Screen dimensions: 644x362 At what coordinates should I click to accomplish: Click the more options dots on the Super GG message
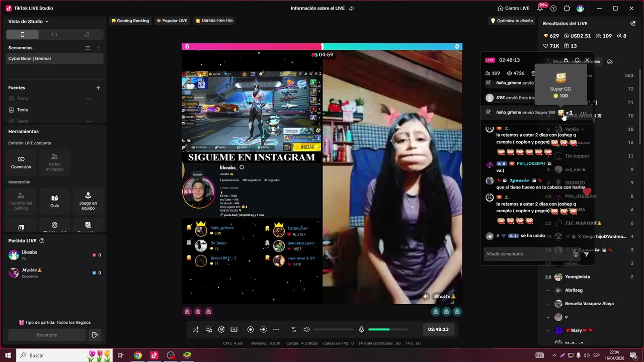pos(584,113)
